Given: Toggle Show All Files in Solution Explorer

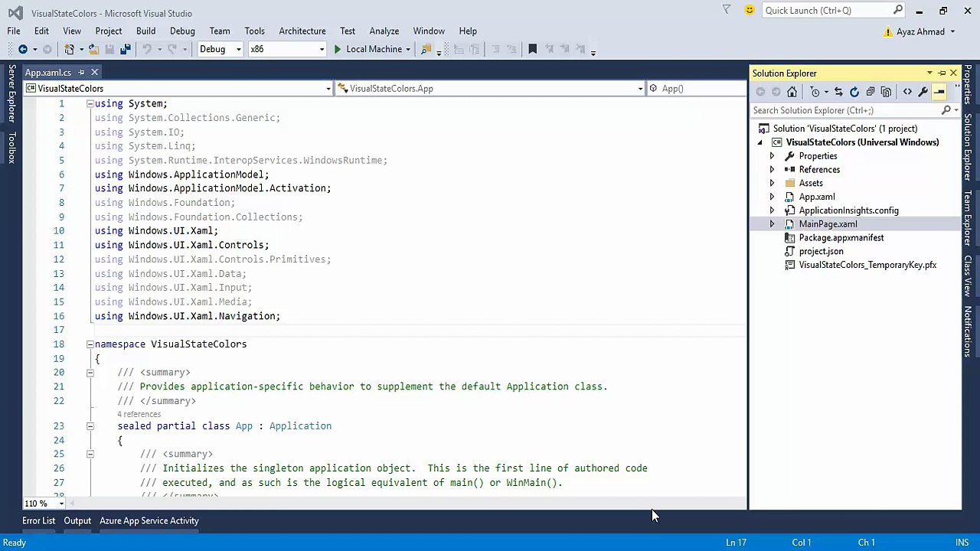Looking at the screenshot, I should point(886,92).
